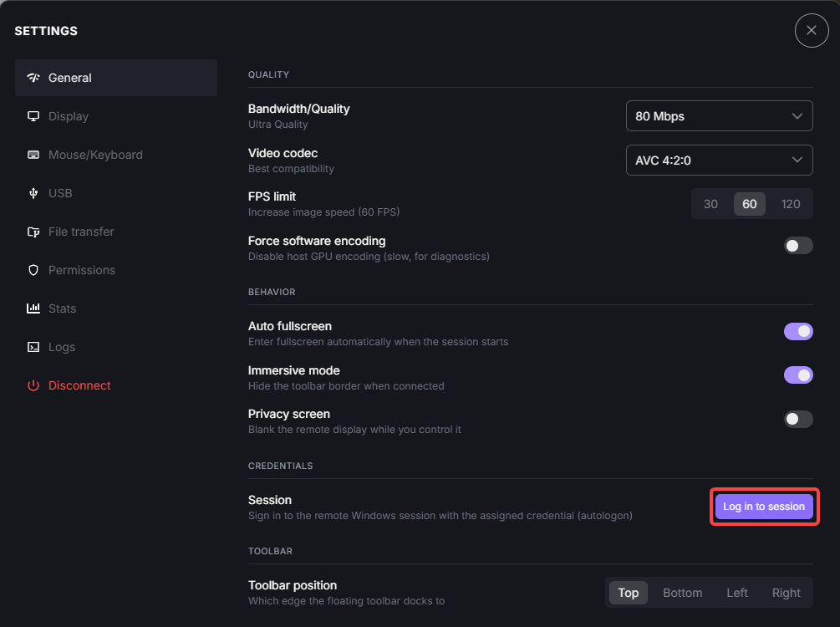
Task: Click the File transfer icon
Action: (x=33, y=232)
